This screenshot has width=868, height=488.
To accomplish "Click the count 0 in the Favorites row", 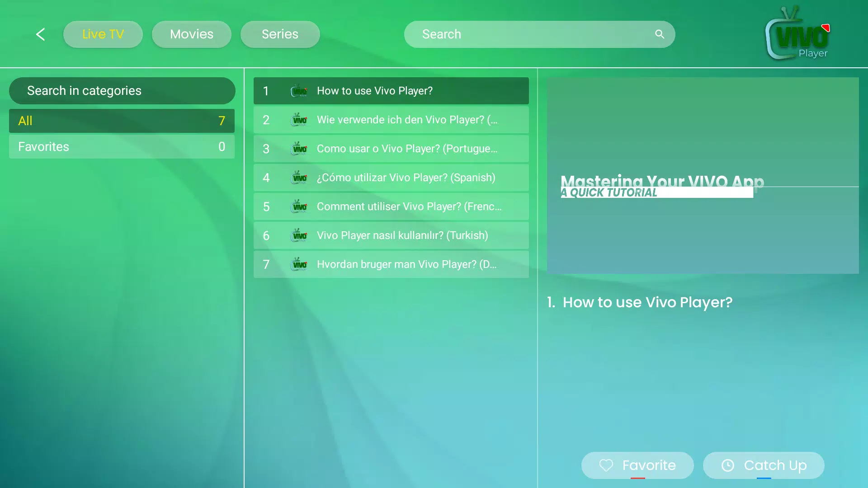I will (x=222, y=146).
